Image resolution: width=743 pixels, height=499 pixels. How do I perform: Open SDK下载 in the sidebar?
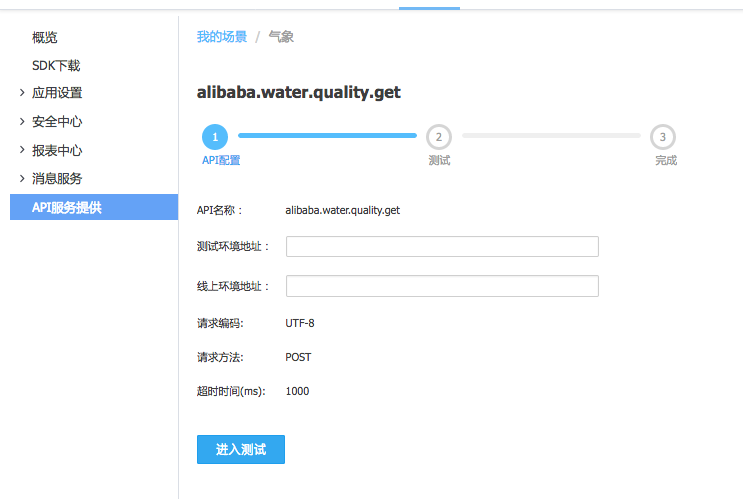pyautogui.click(x=56, y=66)
